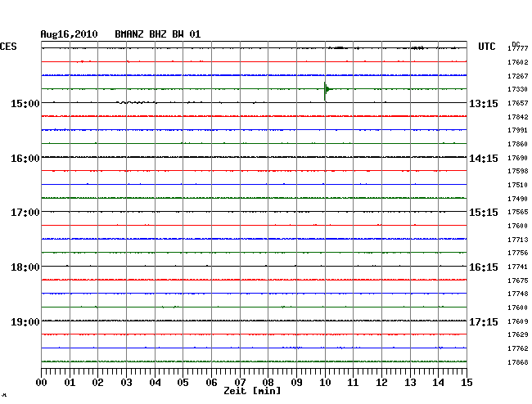
Task: Click the amplitude value 17741
Action: tap(518, 267)
